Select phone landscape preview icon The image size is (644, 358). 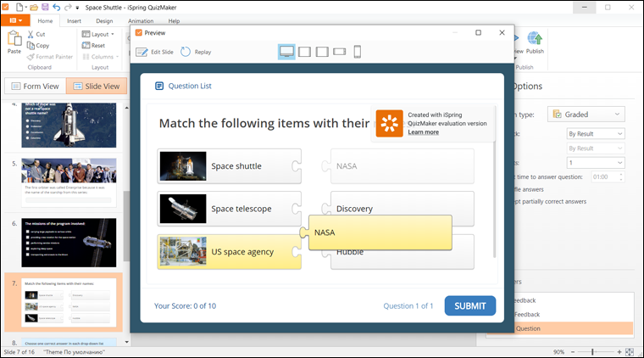pyautogui.click(x=339, y=52)
